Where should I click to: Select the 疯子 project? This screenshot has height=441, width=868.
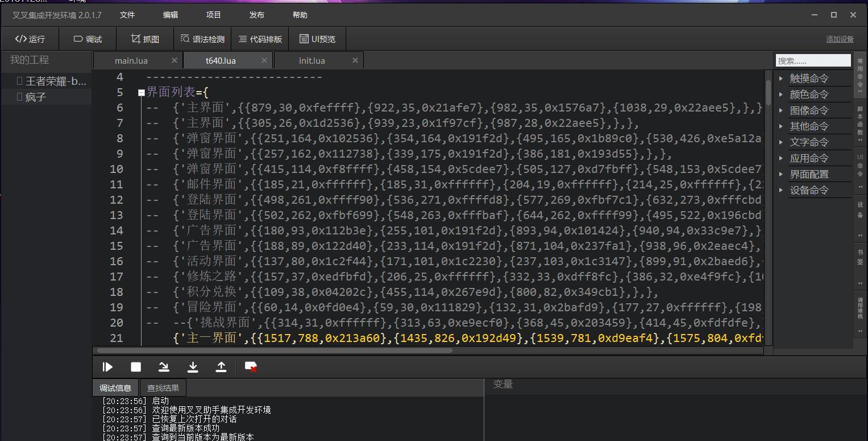tap(46, 97)
